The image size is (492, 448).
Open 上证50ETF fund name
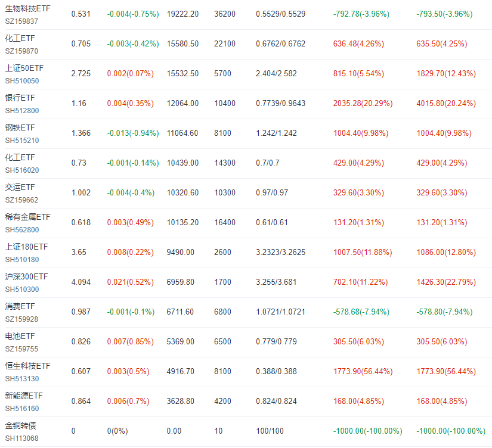coord(24,68)
